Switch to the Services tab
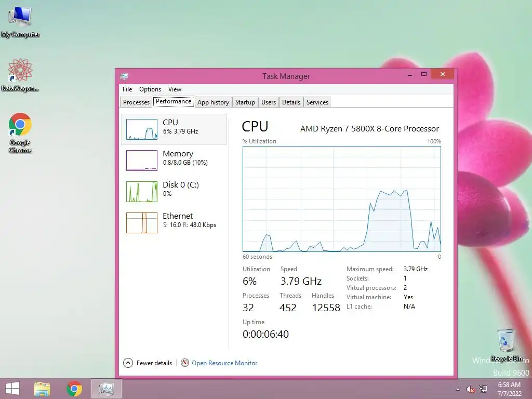The width and height of the screenshot is (532, 399). 317,102
